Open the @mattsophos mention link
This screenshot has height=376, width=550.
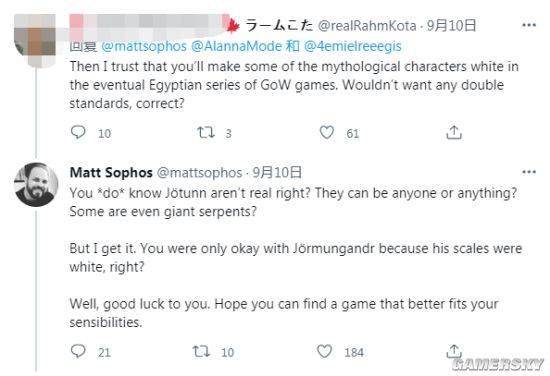point(144,46)
